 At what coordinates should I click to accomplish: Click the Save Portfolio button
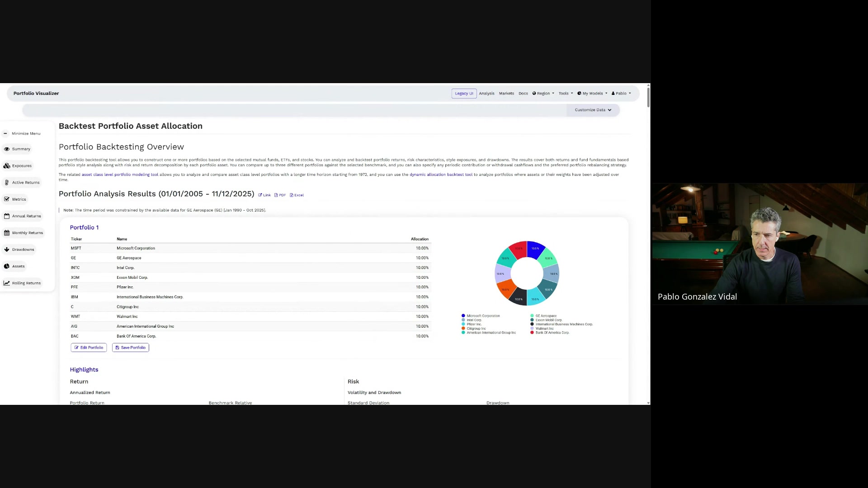coord(131,347)
